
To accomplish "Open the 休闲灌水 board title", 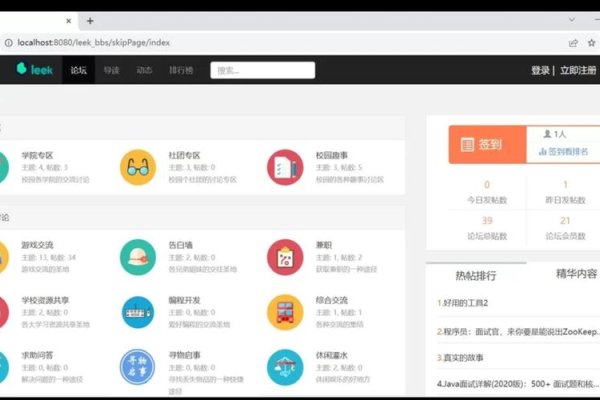I will click(331, 355).
